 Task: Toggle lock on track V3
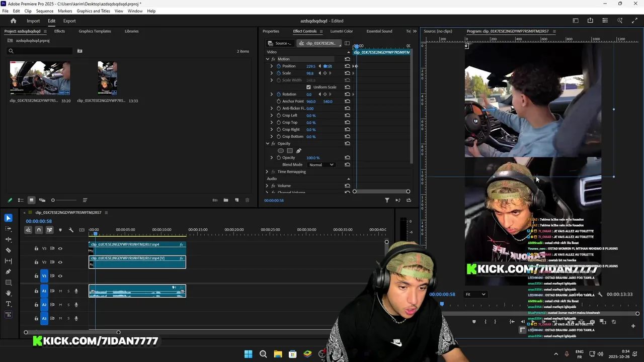pos(36,248)
